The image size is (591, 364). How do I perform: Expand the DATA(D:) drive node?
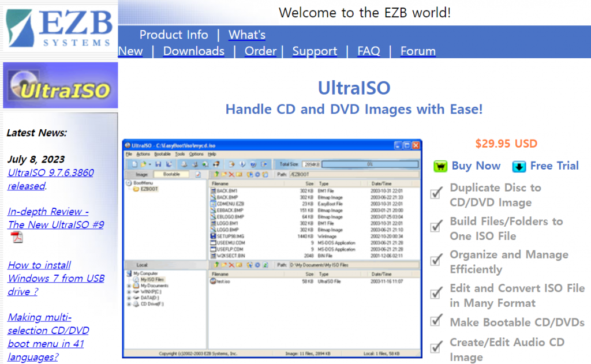point(129,298)
